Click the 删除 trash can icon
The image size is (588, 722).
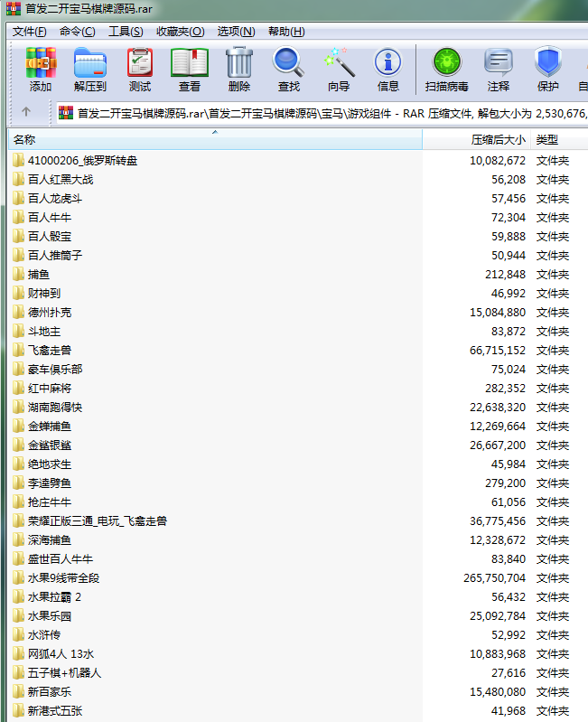239,69
